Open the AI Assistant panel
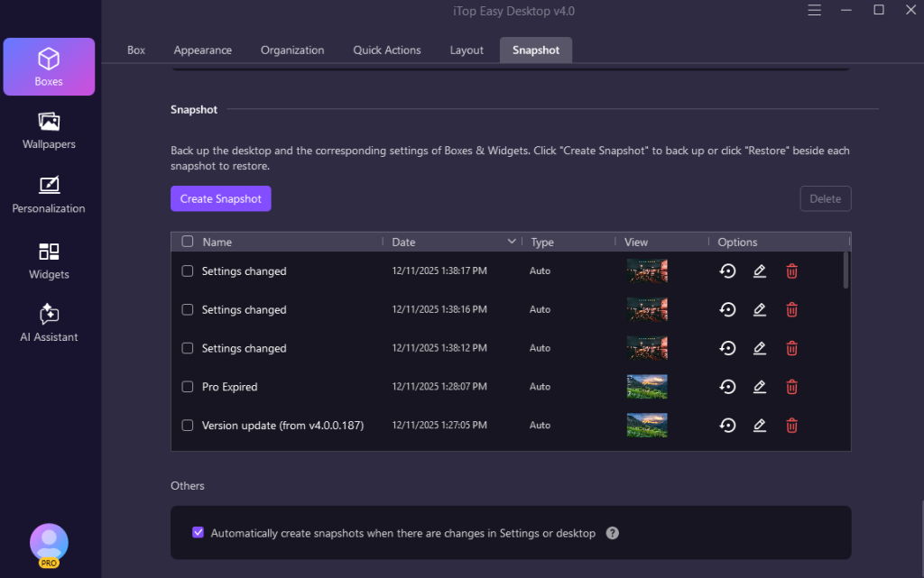Image resolution: width=924 pixels, height=578 pixels. [49, 324]
